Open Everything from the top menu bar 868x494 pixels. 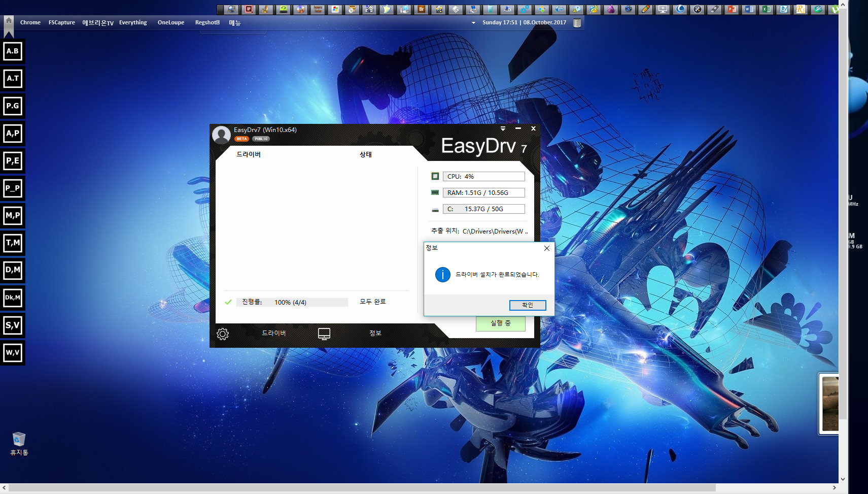[x=133, y=22]
